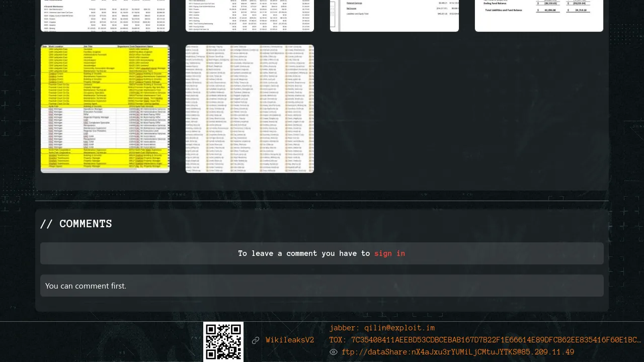Open the Retained Earnings balance sheet thumbnail
644x362 pixels.
394,16
